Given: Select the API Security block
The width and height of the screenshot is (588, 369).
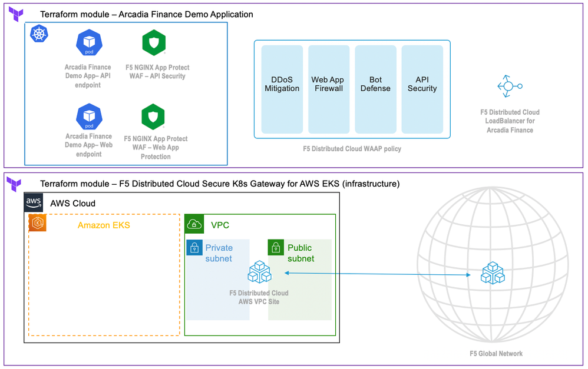Looking at the screenshot, I should 422,89.
